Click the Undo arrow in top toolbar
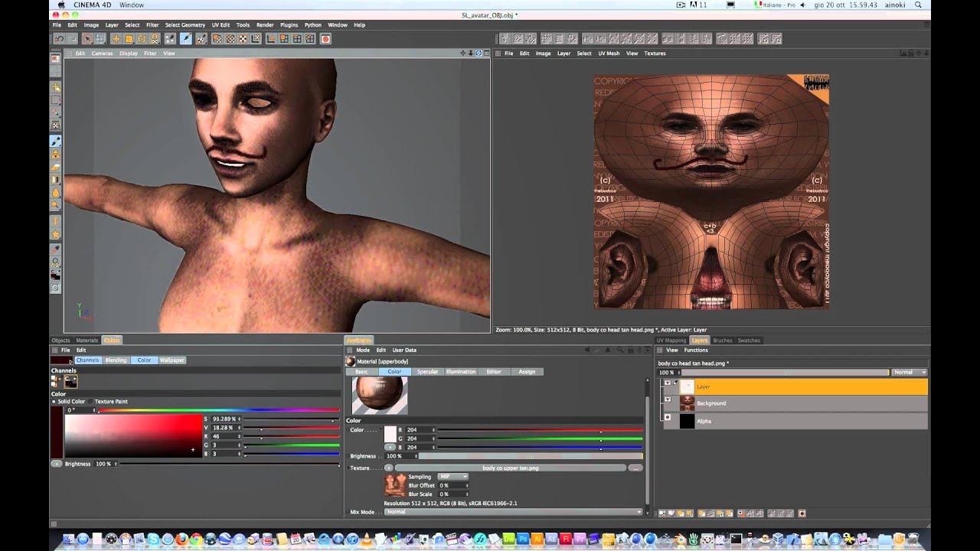 [x=59, y=38]
